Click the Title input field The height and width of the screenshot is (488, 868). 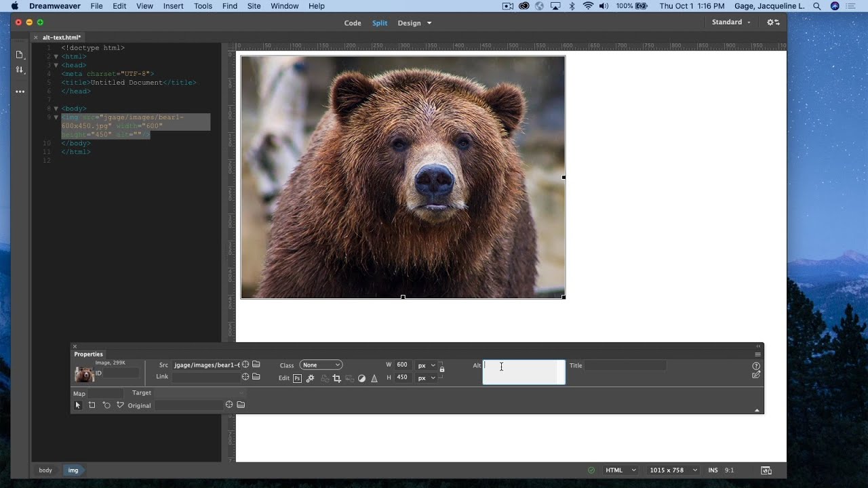pyautogui.click(x=625, y=365)
